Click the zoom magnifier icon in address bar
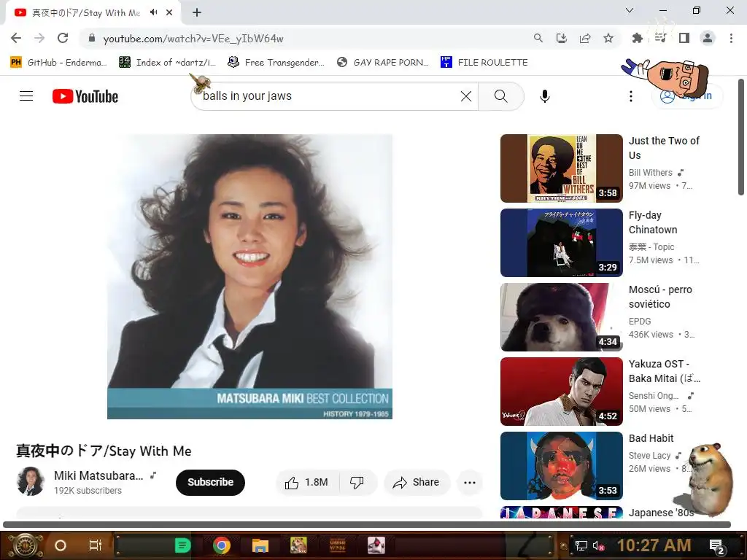 538,38
